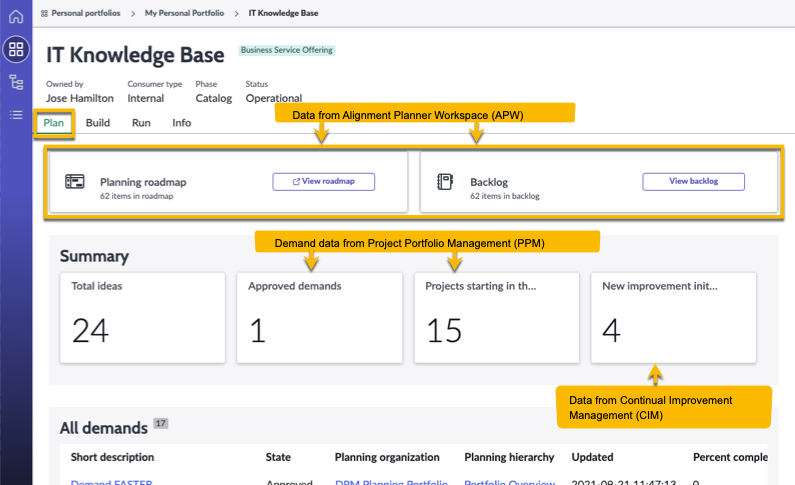
Task: Click the Planning organization column header
Action: [387, 457]
